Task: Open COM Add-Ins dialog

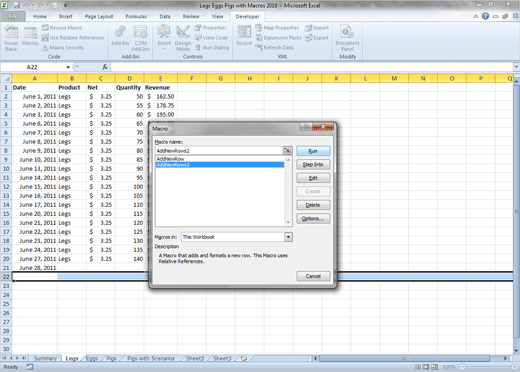Action: pos(140,39)
